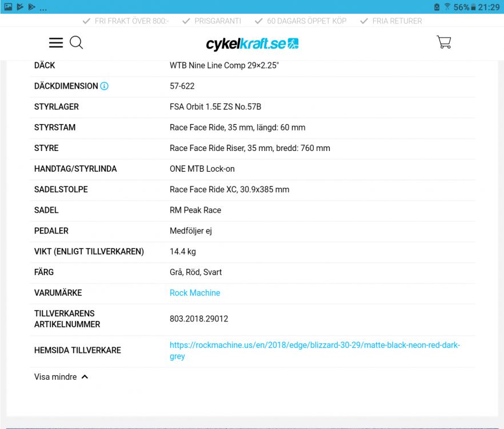Select Grå, Röd, Svart color value
Viewport: 504px width, 429px height.
coord(196,272)
